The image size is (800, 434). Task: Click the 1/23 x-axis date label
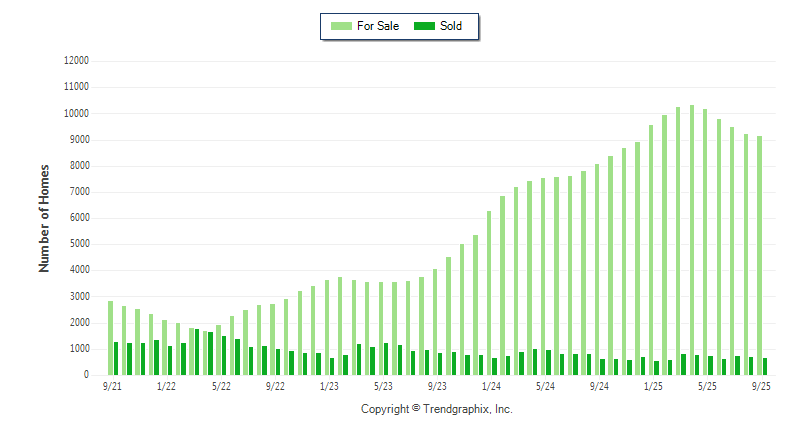point(328,386)
